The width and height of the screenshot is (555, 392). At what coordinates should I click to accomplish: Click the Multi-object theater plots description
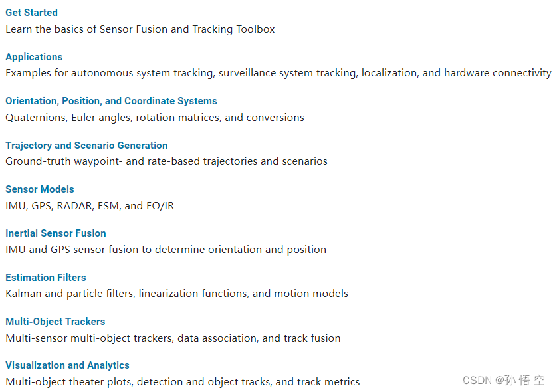coord(183,382)
